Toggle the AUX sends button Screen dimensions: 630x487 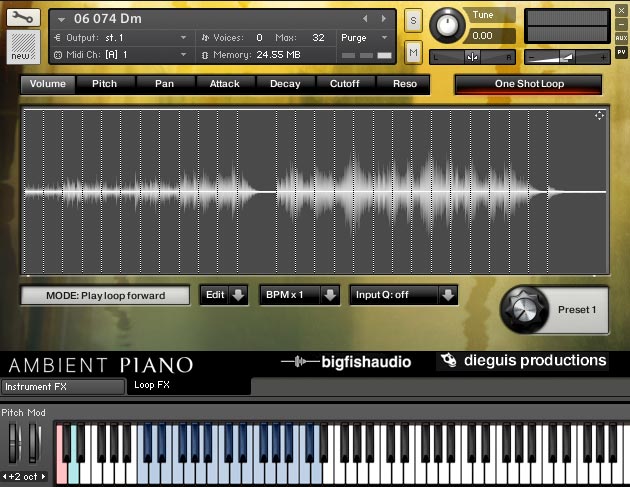tap(621, 38)
